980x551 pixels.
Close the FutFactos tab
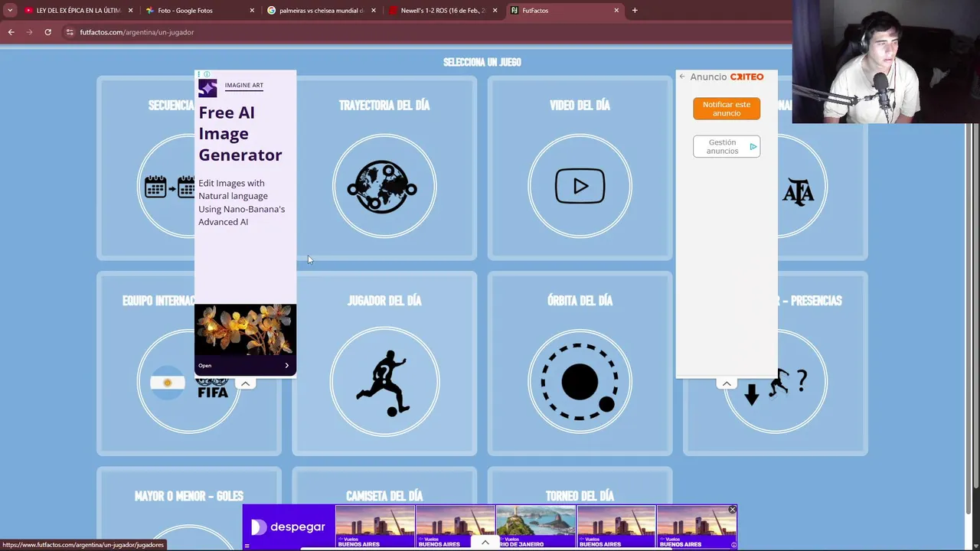(616, 11)
